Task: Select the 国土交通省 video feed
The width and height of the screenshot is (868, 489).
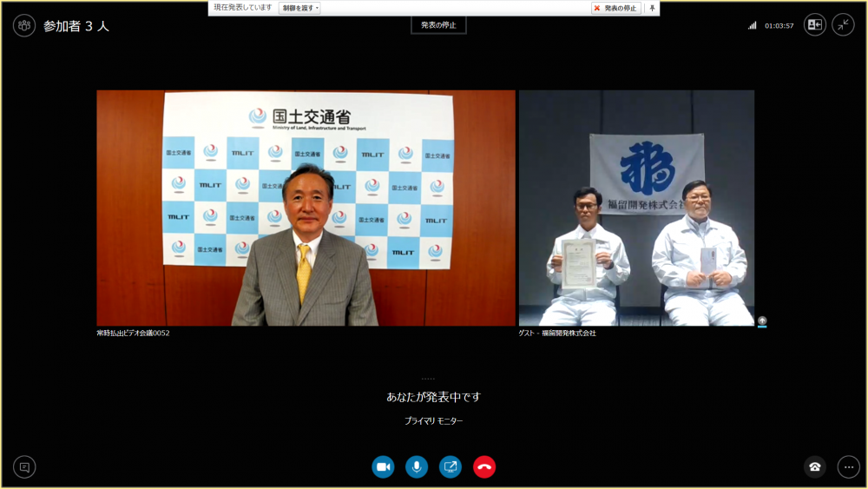Action: point(306,208)
